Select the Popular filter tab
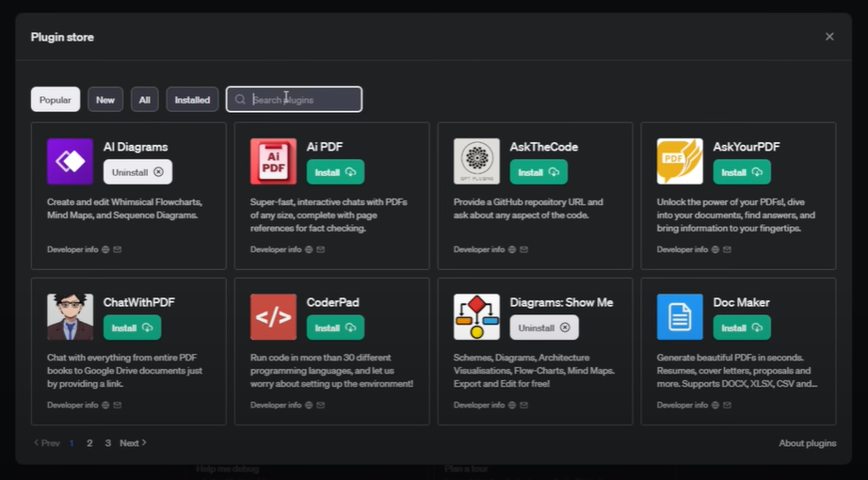Viewport: 868px width, 480px height. tap(56, 100)
